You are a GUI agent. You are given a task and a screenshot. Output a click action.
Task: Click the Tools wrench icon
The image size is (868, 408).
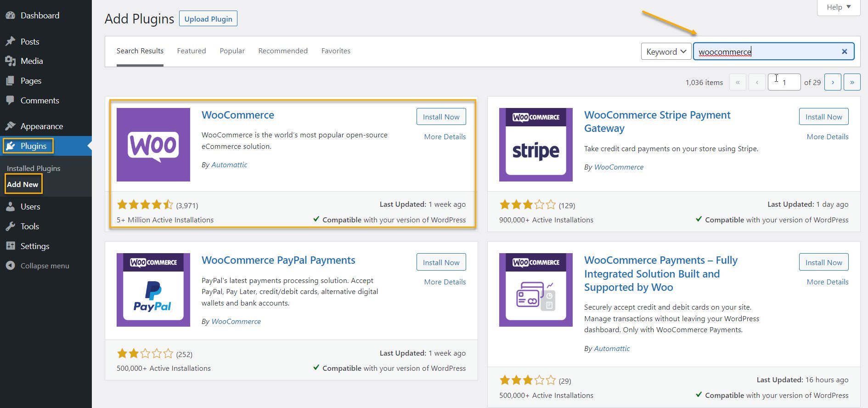click(x=10, y=226)
